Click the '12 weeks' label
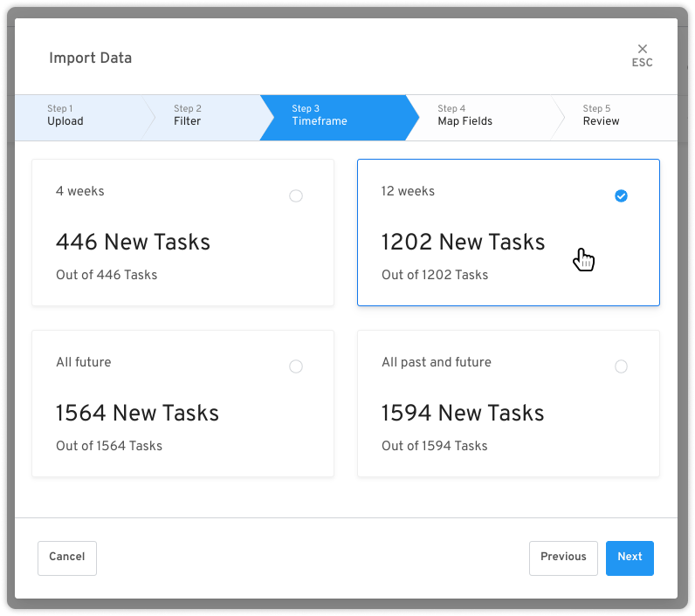The height and width of the screenshot is (616, 695). 408,191
